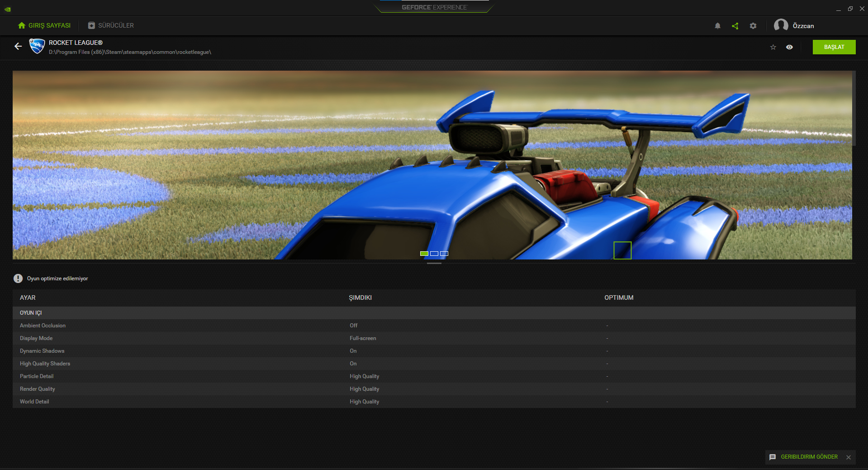
Task: Open the share overlay icon
Action: tap(735, 26)
